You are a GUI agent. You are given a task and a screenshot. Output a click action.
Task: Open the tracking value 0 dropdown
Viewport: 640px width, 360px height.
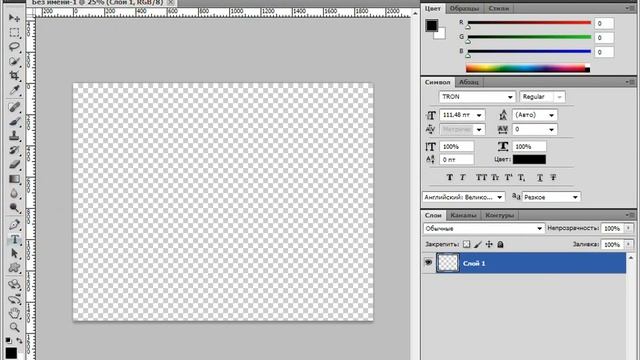tap(551, 130)
